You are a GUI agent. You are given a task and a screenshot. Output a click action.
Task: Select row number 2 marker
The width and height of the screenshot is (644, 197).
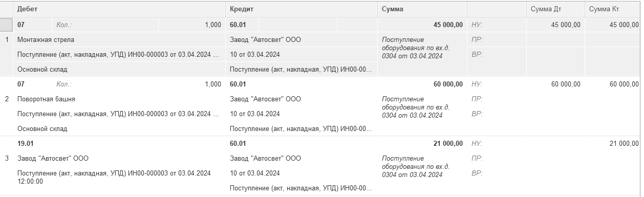pos(7,99)
